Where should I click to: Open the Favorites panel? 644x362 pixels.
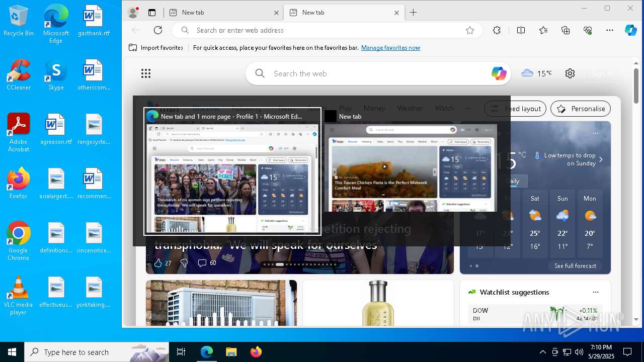point(543,30)
